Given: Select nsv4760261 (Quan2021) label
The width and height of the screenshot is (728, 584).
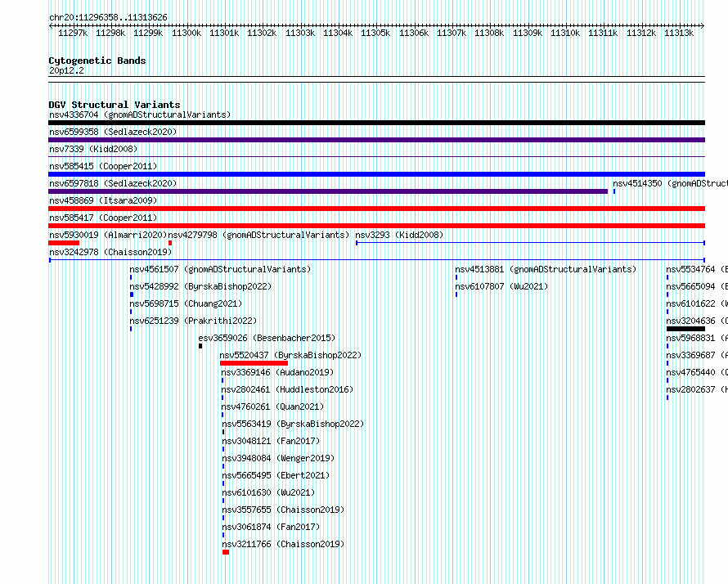Looking at the screenshot, I should pos(272,407).
